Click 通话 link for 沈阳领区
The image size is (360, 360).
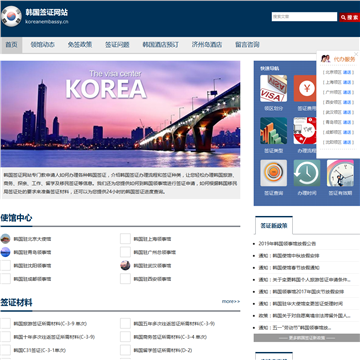click(347, 142)
